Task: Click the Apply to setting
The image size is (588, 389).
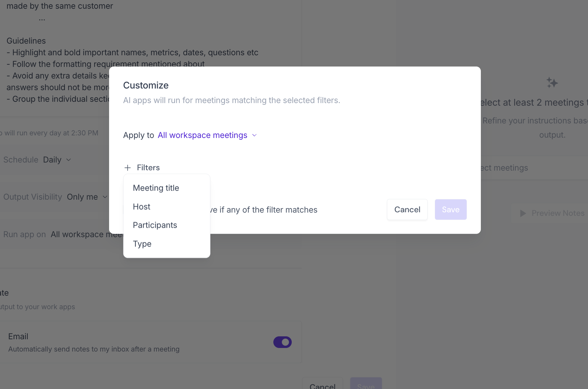Action: tap(138, 135)
